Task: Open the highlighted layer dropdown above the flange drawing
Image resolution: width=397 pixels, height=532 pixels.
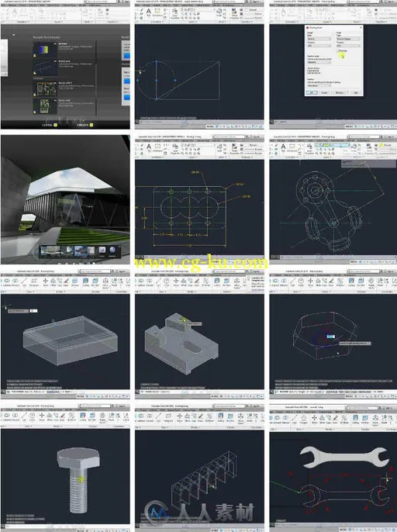Action: click(x=332, y=145)
